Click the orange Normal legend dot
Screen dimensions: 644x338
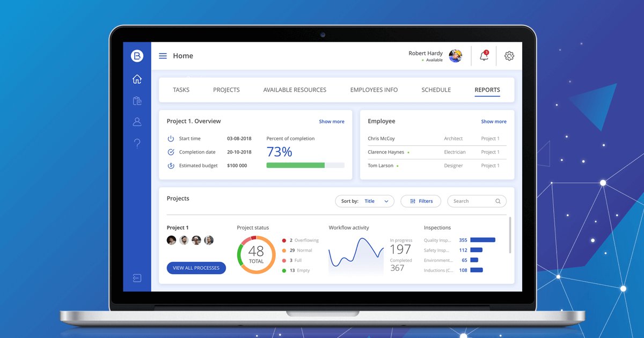(284, 251)
